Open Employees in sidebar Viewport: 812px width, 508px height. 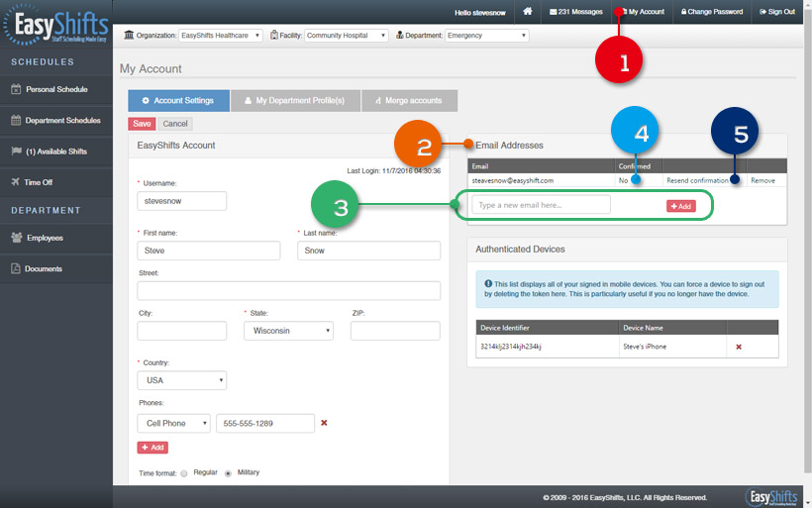(56, 238)
